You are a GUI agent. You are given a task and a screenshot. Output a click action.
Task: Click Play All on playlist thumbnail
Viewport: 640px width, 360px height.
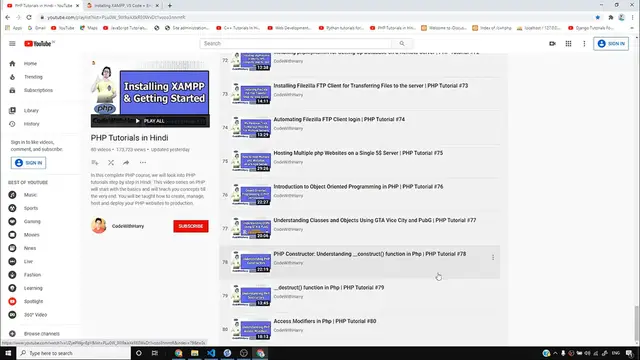(x=150, y=121)
